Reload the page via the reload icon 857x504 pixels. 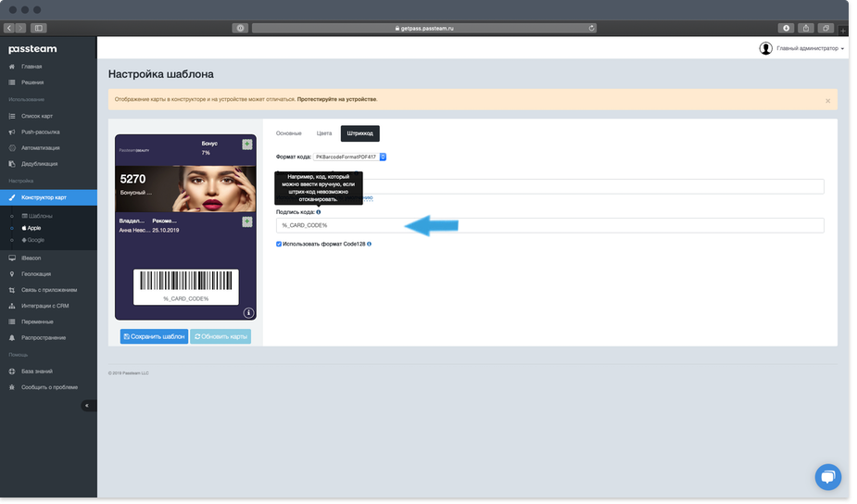point(591,29)
